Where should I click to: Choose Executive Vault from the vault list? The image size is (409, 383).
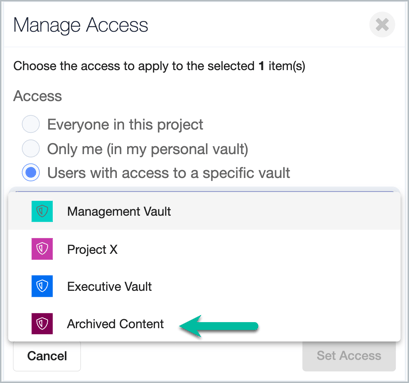204,286
